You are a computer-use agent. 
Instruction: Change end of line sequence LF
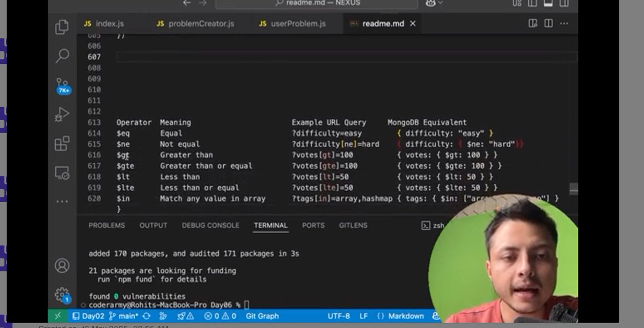point(363,316)
